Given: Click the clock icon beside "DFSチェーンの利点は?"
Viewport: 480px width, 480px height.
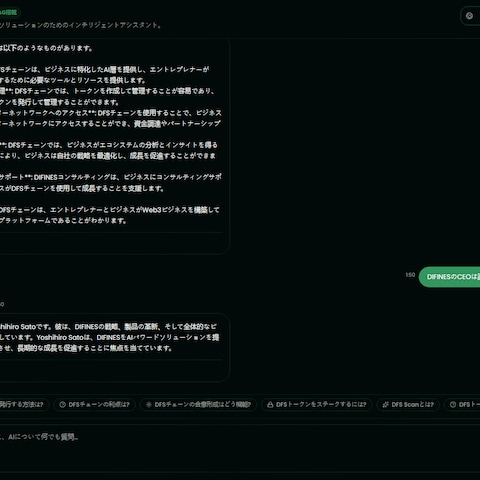Looking at the screenshot, I should click(62, 404).
